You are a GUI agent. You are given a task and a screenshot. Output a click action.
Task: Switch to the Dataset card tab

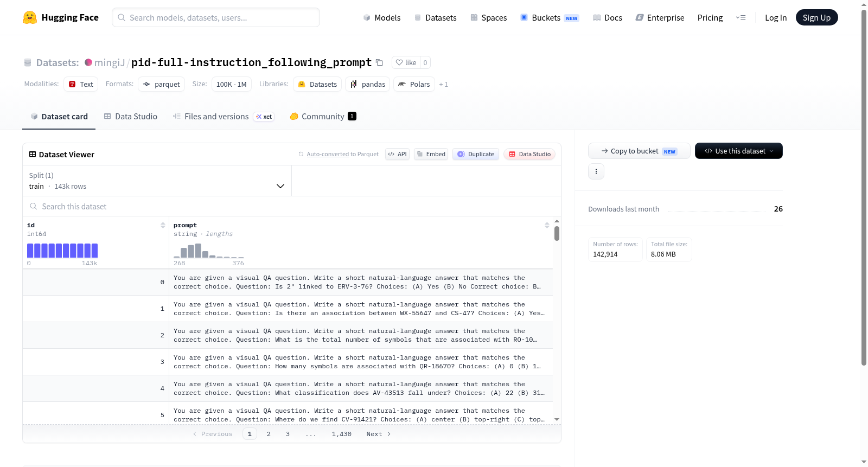(59, 116)
